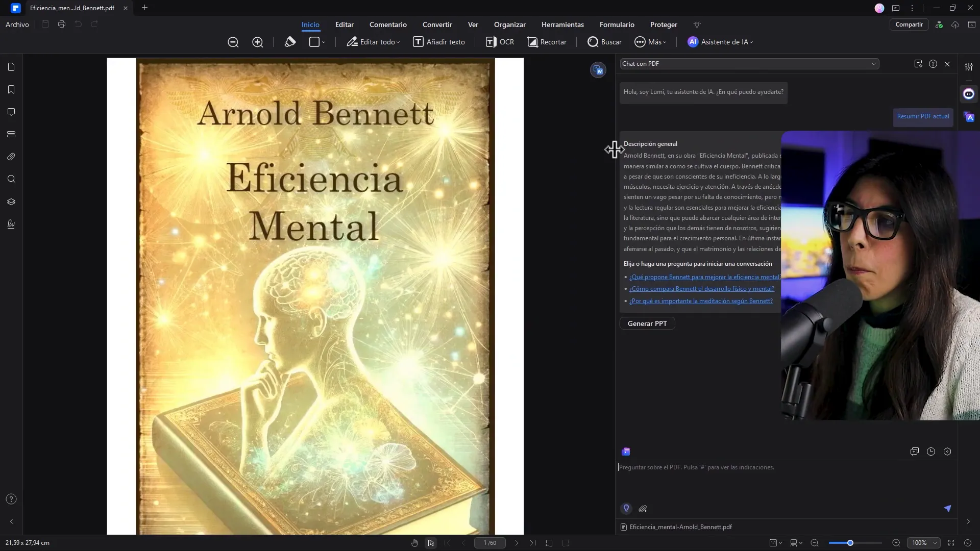Click Resumir PDF actual button
The height and width of the screenshot is (551, 980).
click(923, 116)
